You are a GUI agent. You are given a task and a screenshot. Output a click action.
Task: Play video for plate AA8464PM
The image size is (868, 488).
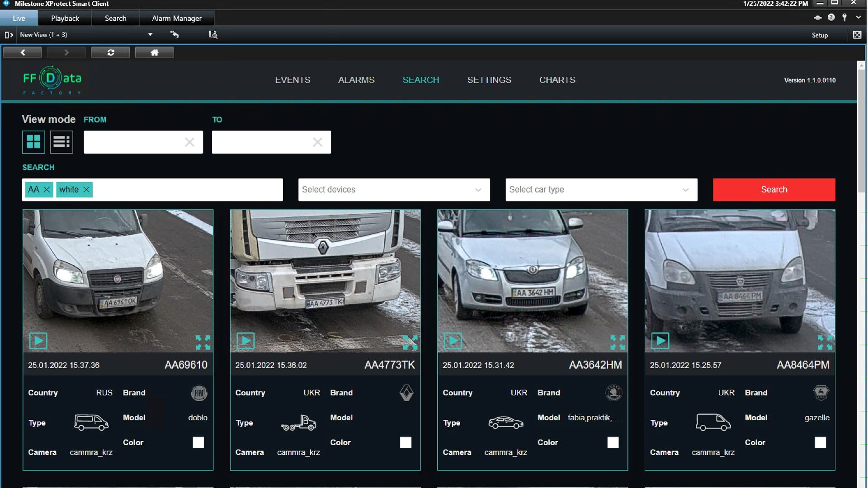pos(660,341)
